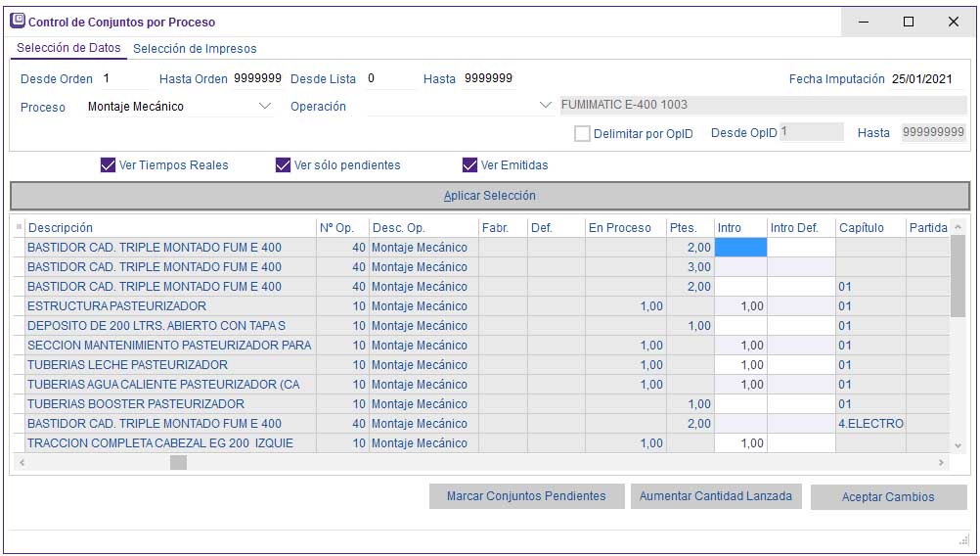Screen dimensions: 980x556
Task: Maximize the Control de Conjuntos window
Action: 908,22
